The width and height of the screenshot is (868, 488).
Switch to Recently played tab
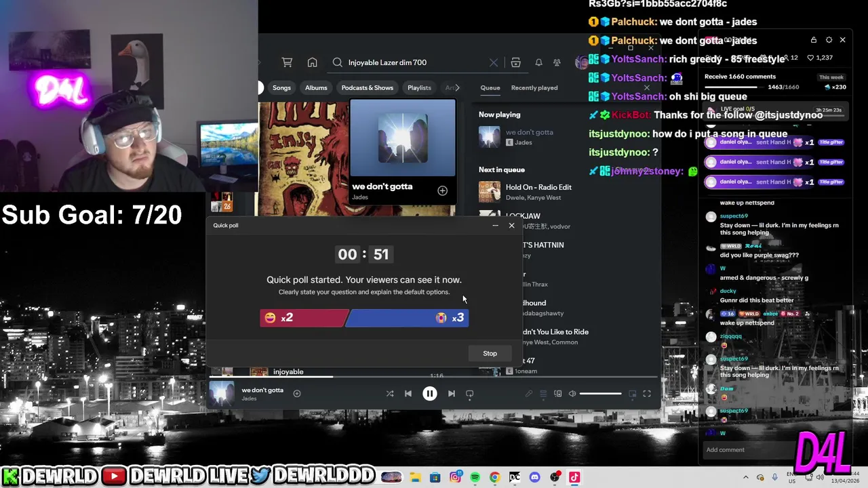pyautogui.click(x=534, y=87)
